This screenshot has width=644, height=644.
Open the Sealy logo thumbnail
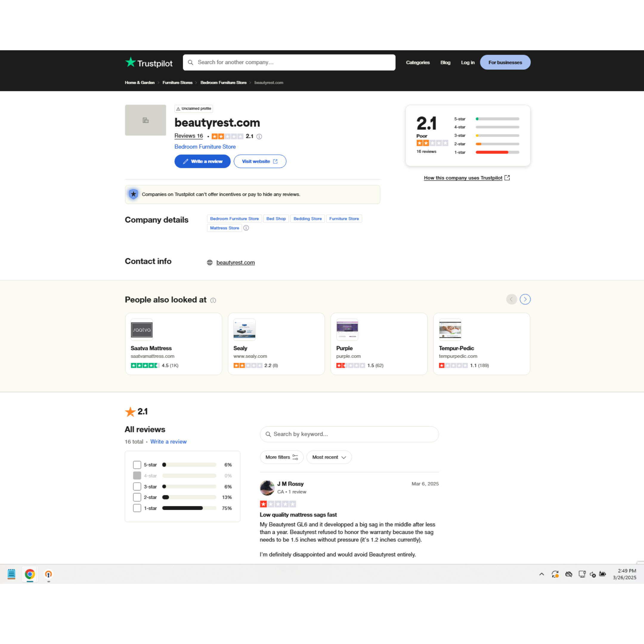244,330
